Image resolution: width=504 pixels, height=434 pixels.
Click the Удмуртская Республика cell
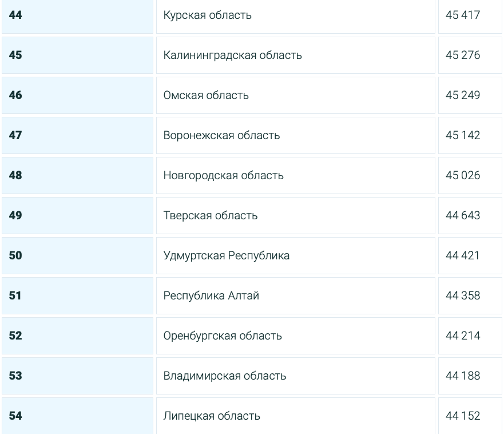(227, 256)
